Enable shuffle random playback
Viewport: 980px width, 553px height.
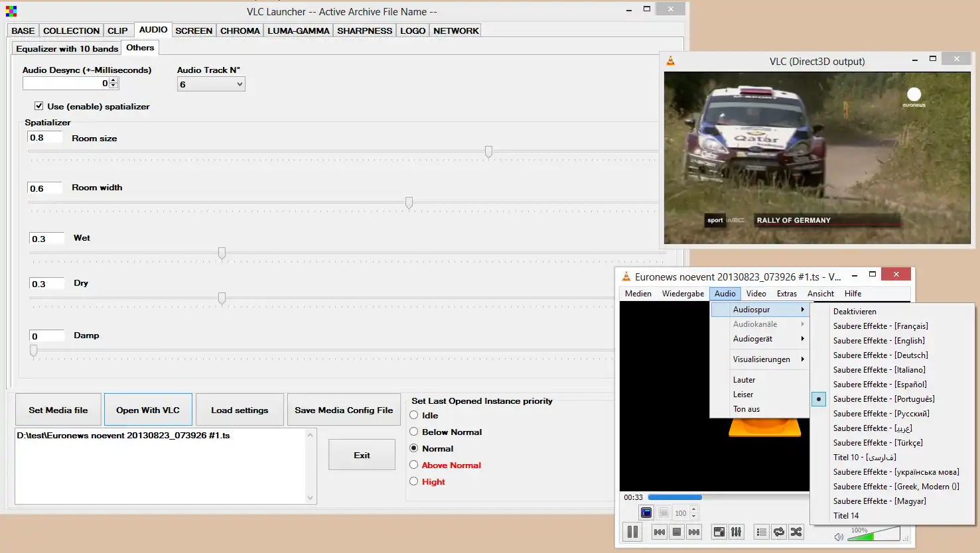click(796, 532)
